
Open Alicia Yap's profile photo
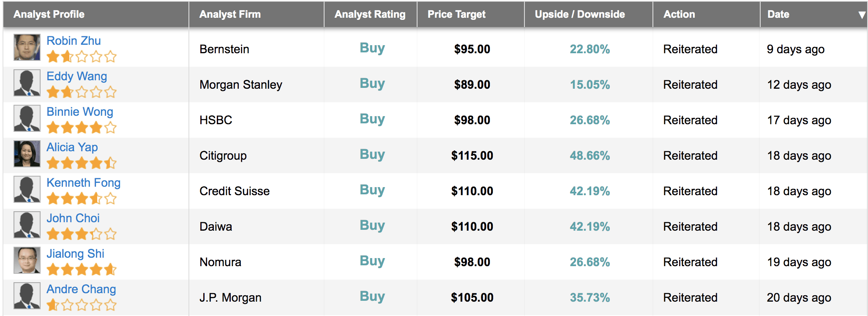pyautogui.click(x=27, y=154)
